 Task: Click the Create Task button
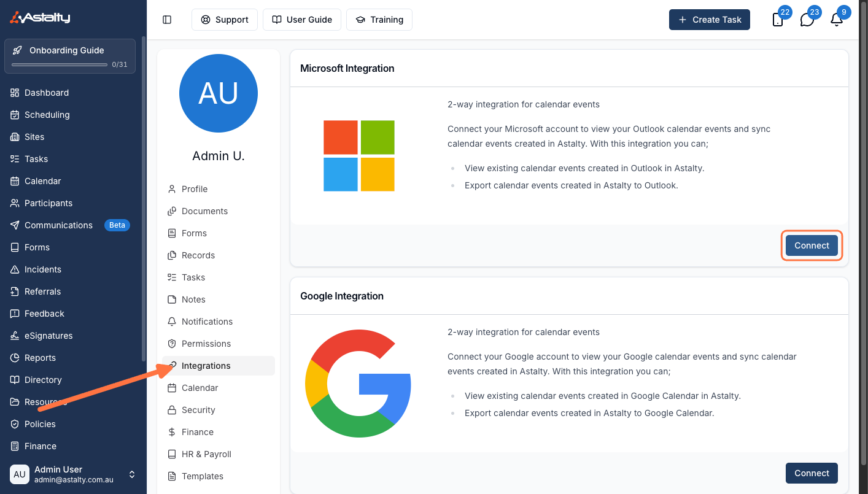[710, 20]
